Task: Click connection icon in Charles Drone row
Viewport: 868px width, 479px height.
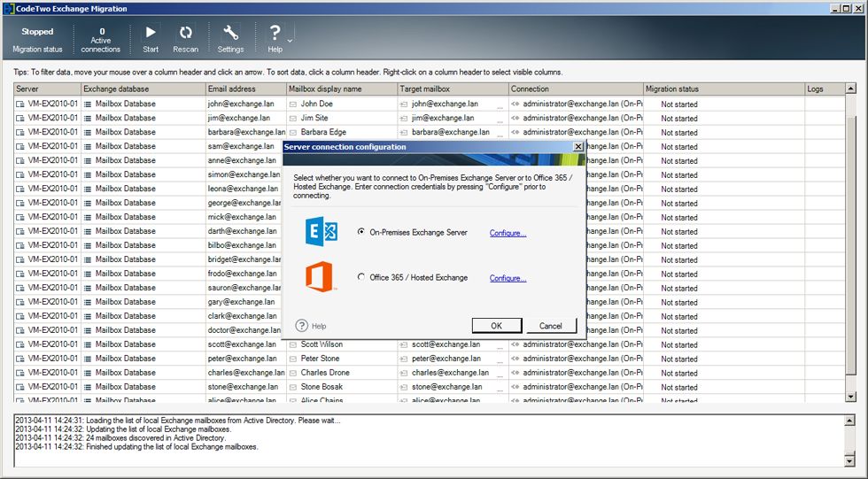Action: tap(515, 373)
